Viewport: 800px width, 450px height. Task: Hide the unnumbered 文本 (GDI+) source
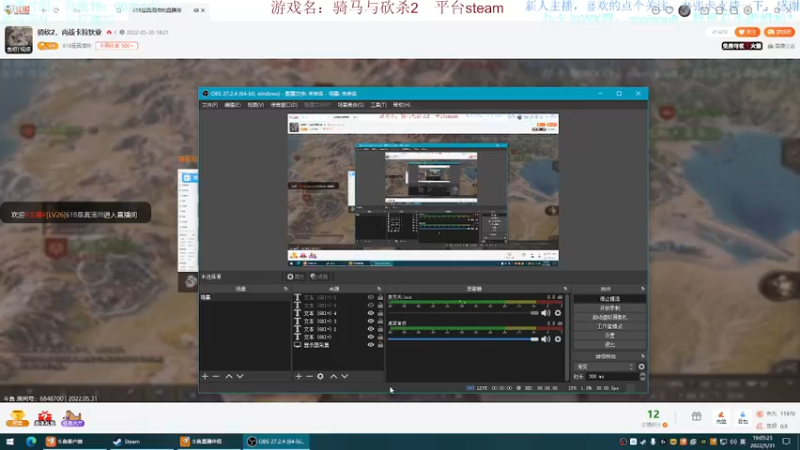click(x=371, y=337)
